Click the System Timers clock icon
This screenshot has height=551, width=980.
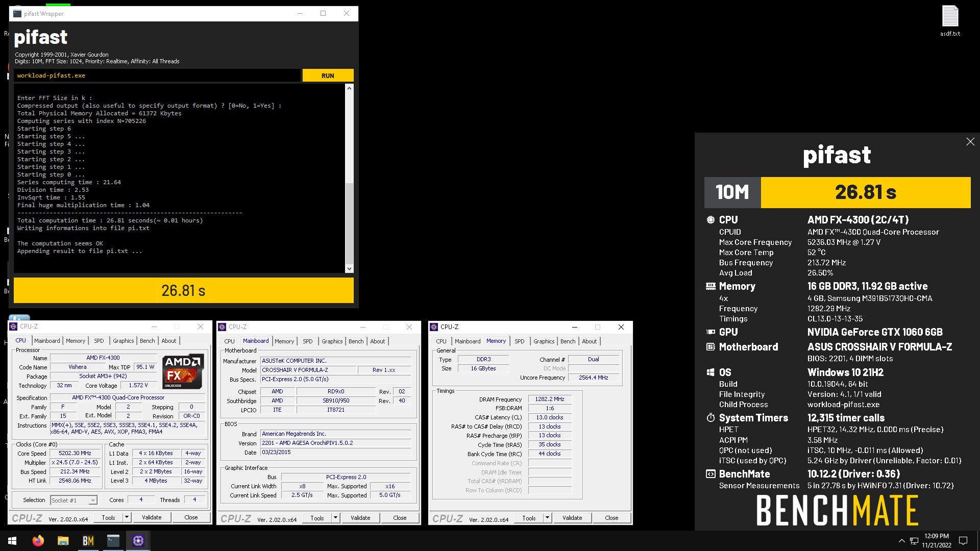tap(710, 418)
